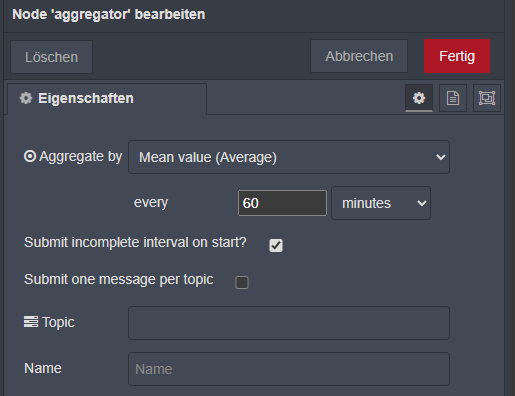
Task: Click into the Name input field
Action: (289, 369)
